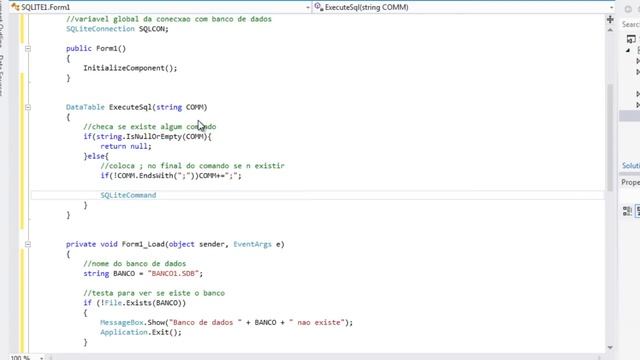
Task: Collapse the public Form1() constructor block
Action: click(28, 49)
